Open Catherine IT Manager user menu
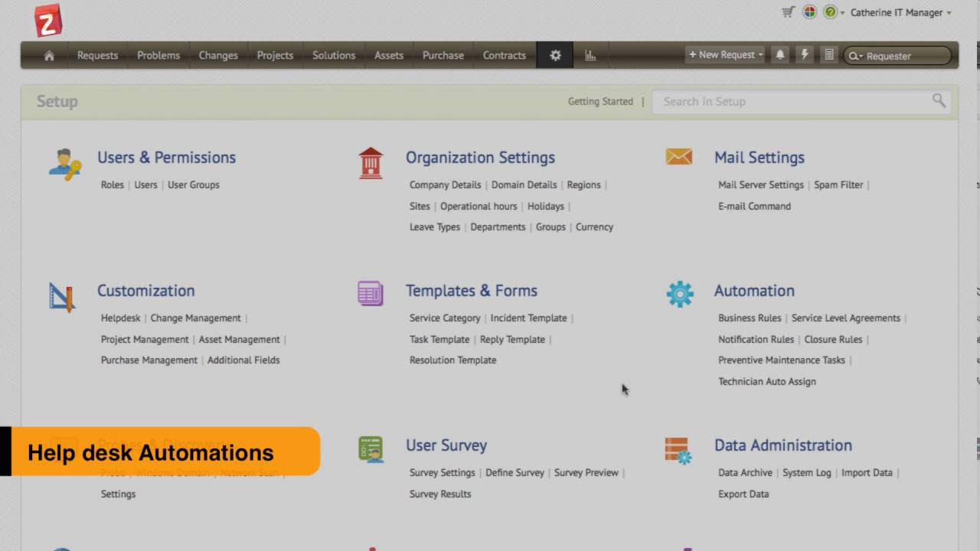The width and height of the screenshot is (980, 551). coord(900,12)
